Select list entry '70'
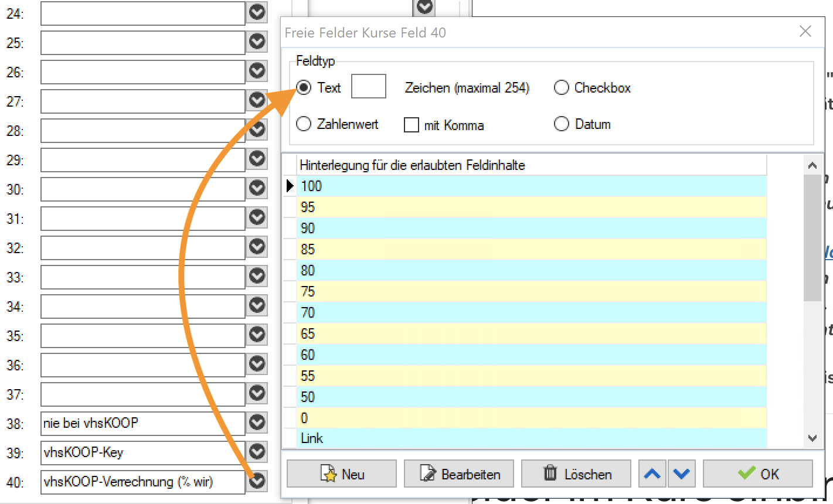This screenshot has width=833, height=504. (x=532, y=312)
